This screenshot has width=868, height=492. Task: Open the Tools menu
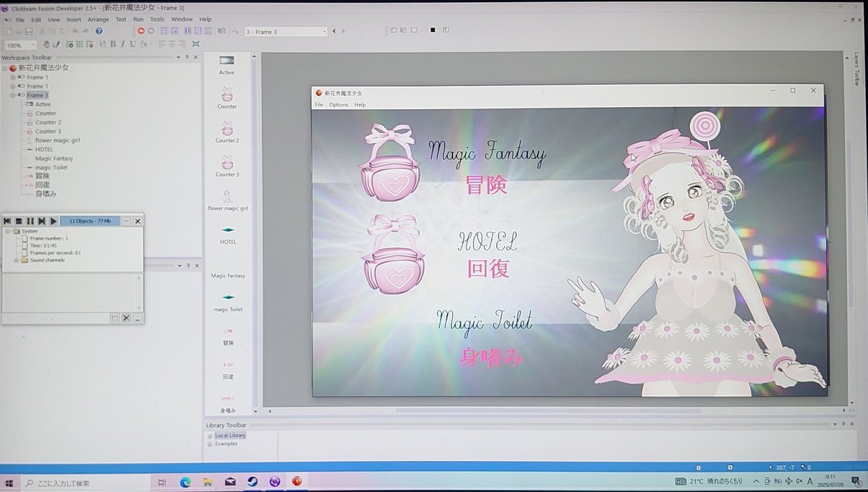157,20
